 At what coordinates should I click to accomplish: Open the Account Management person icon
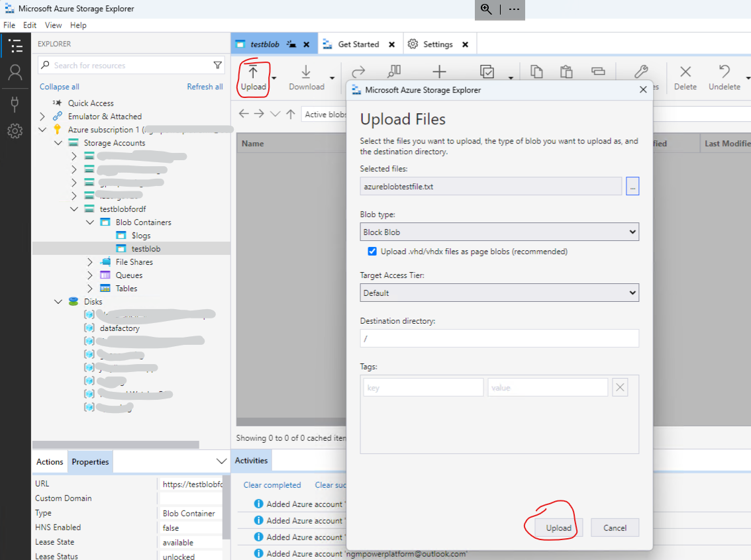pyautogui.click(x=15, y=73)
